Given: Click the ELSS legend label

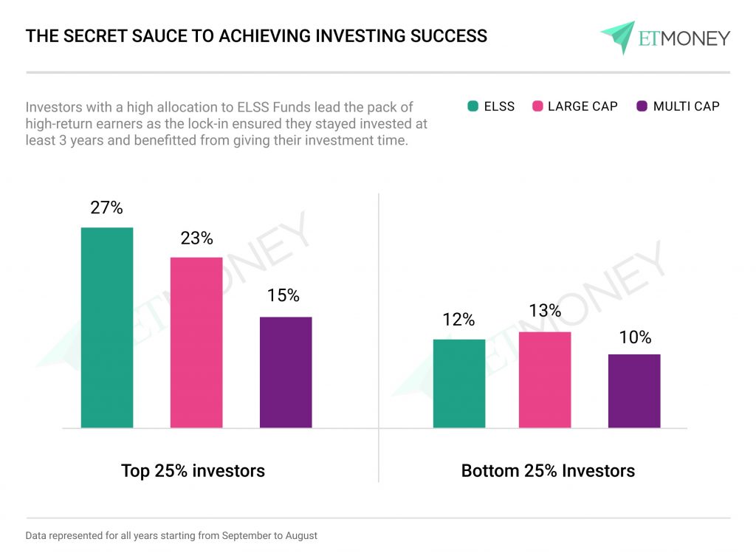Looking at the screenshot, I should (x=500, y=106).
